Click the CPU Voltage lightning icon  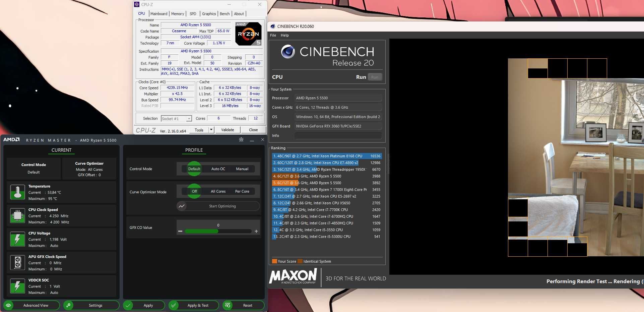click(17, 239)
